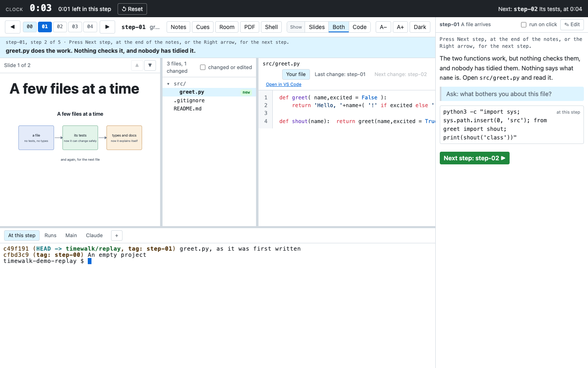Decrease font size with A– button
The width and height of the screenshot is (588, 368).
point(383,27)
